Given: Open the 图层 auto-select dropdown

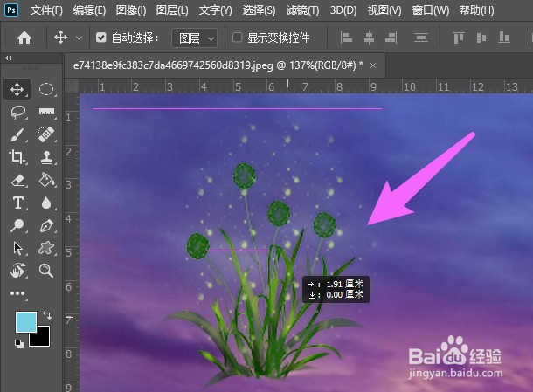Looking at the screenshot, I should tap(195, 38).
